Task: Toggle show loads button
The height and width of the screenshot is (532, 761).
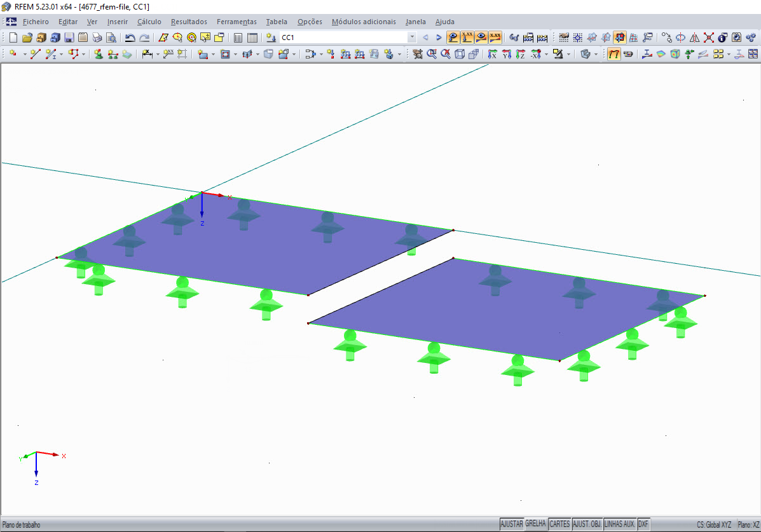Action: point(453,38)
